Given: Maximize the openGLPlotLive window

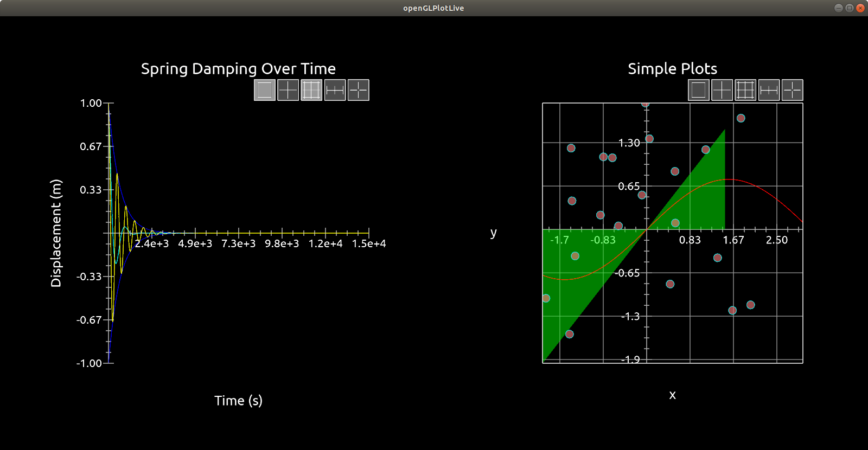Looking at the screenshot, I should click(x=850, y=8).
